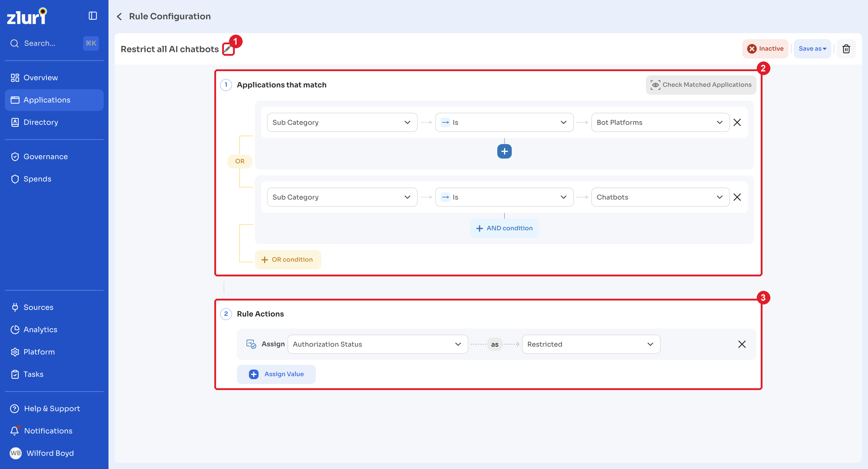This screenshot has height=469, width=868.
Task: Open the Restricted value dropdown
Action: 591,344
